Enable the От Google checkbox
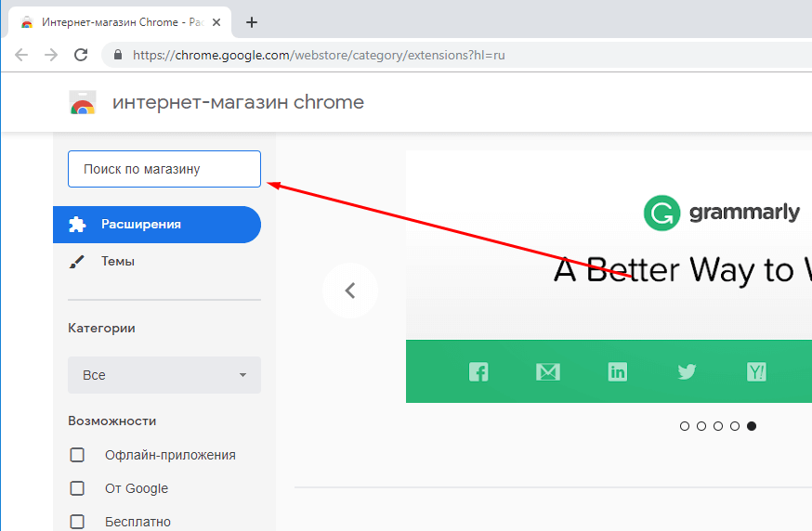812x531 pixels. 77,488
